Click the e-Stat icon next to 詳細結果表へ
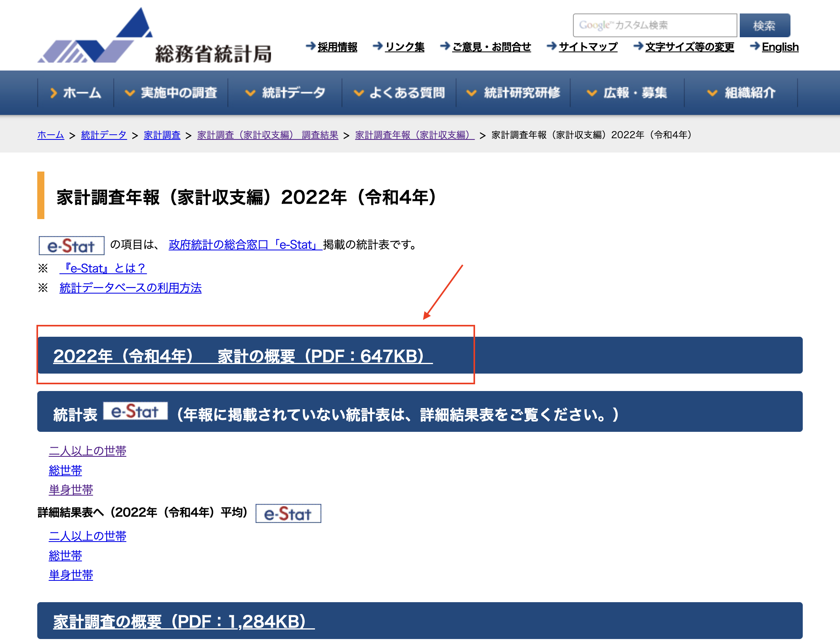Screen dimensions: 840x641 coord(288,513)
